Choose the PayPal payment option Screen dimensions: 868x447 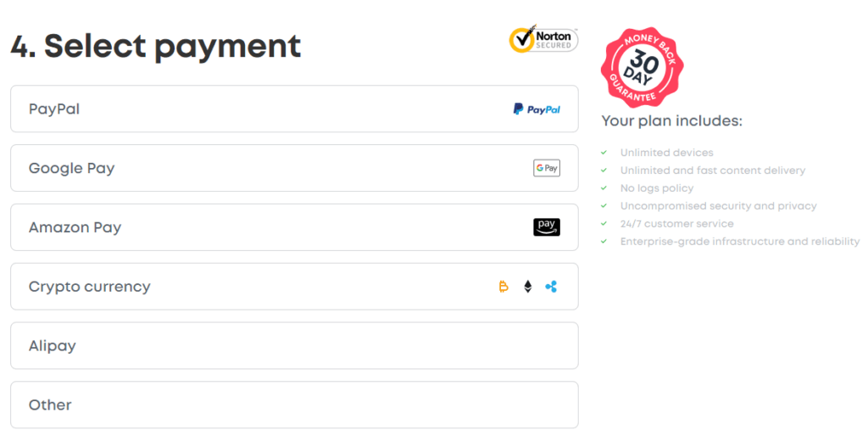[294, 109]
